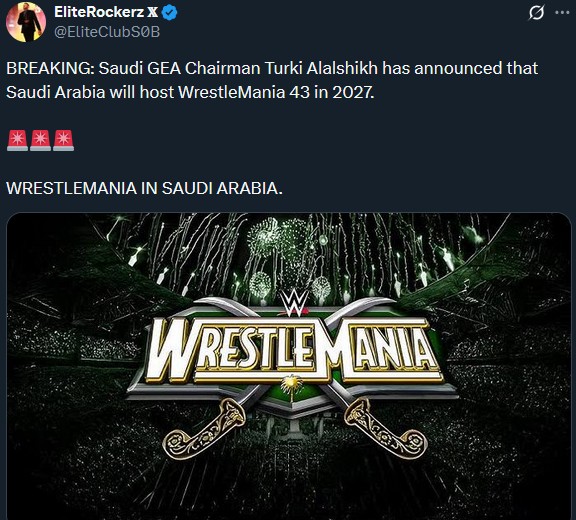Viewport: 576px width, 520px height.
Task: Click the last red siren emoji
Action: tap(64, 140)
